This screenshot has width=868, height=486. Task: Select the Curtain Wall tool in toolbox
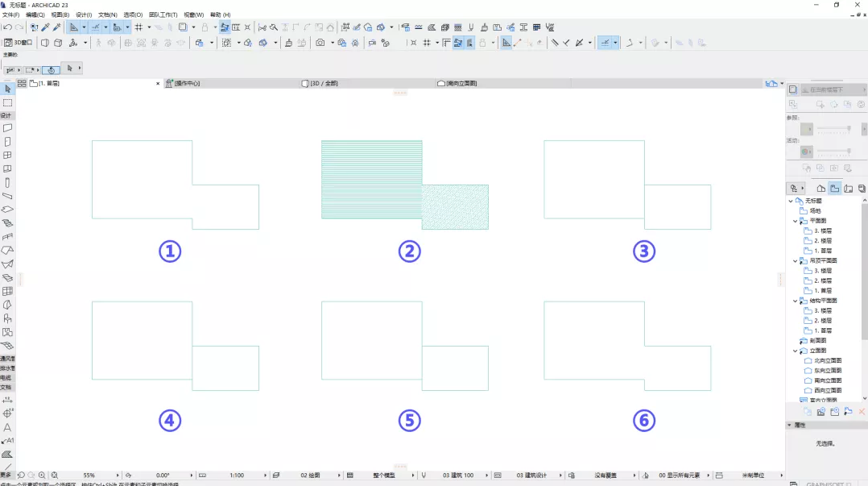[7, 292]
